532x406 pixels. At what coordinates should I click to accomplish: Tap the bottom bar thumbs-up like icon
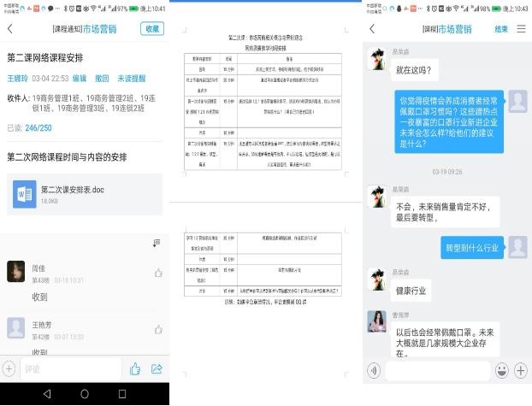pos(135,368)
